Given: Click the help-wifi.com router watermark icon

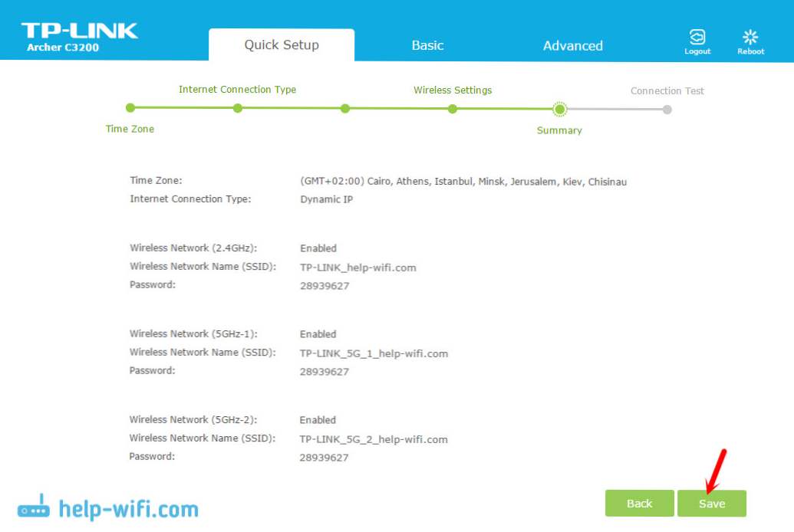Looking at the screenshot, I should pos(34,509).
